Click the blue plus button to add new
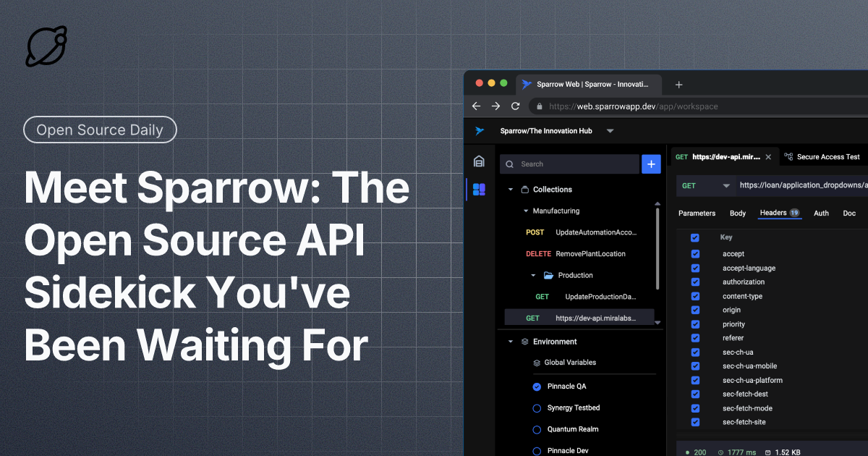This screenshot has width=868, height=456. (651, 164)
